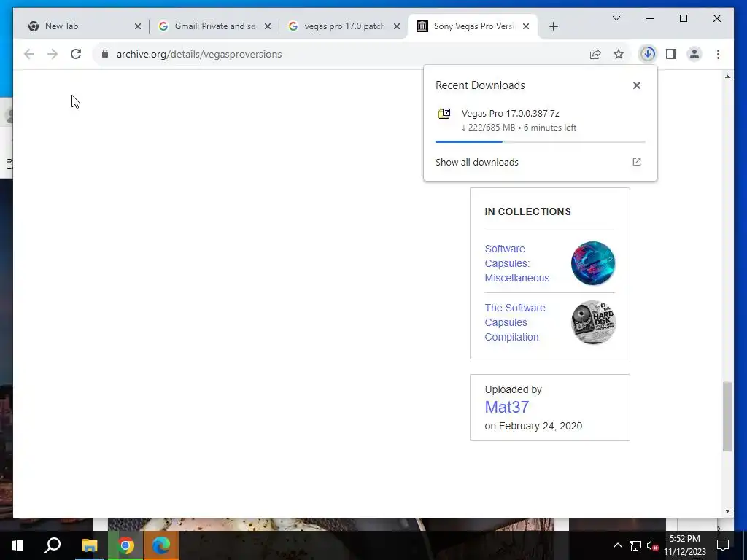The height and width of the screenshot is (560, 747).
Task: Close the Sony Vegas Pro Versions tab
Action: 526,26
